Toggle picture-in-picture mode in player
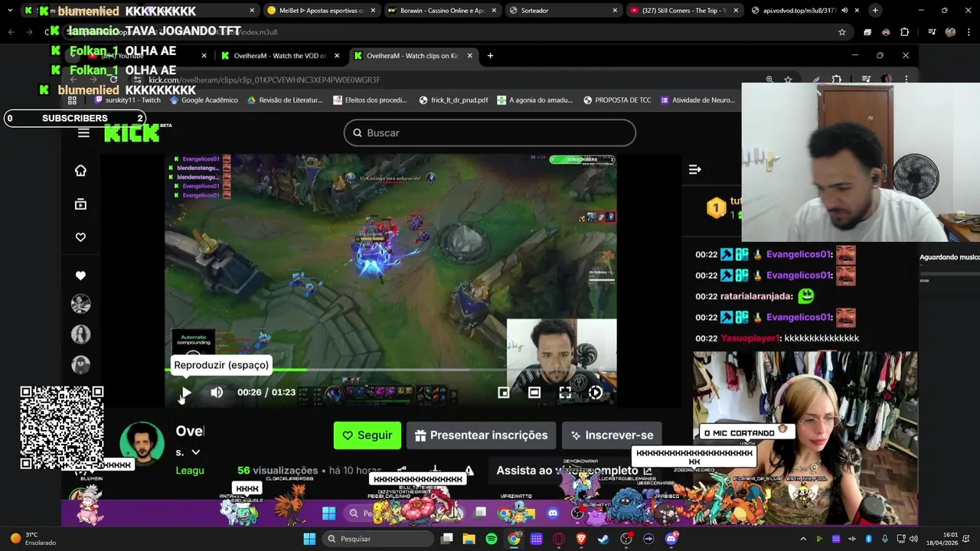Image resolution: width=980 pixels, height=551 pixels. click(503, 393)
